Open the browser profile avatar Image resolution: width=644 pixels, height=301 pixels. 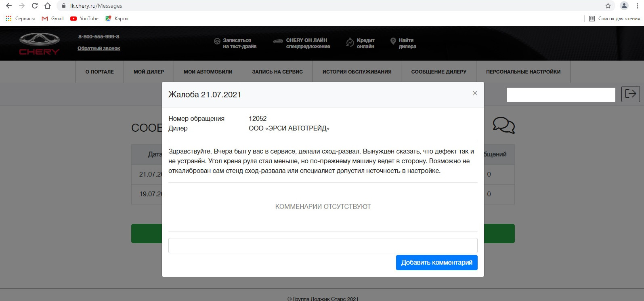624,6
